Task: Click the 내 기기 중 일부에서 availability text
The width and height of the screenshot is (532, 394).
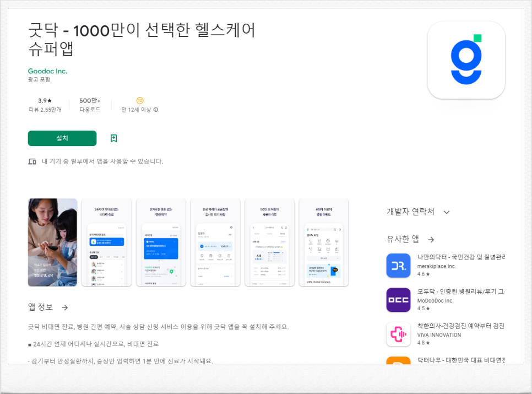Action: pos(102,161)
